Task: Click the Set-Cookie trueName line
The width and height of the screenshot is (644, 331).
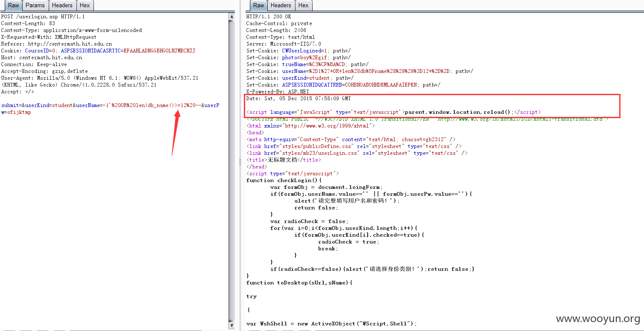Action: [307, 64]
